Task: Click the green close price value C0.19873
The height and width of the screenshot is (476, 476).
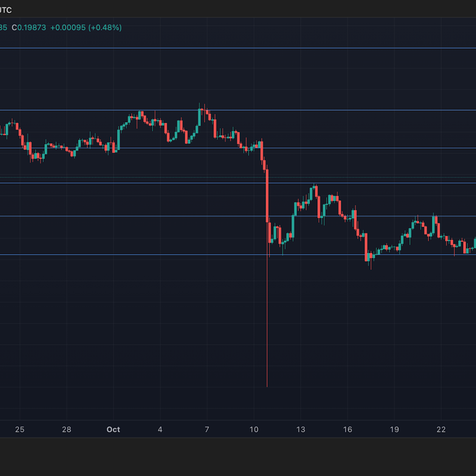Action: 29,27
